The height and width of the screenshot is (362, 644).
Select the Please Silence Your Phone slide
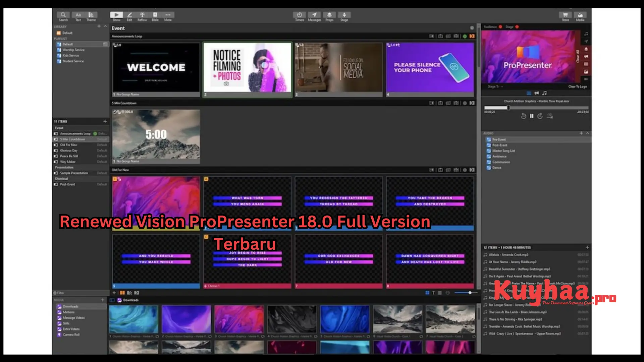click(430, 70)
